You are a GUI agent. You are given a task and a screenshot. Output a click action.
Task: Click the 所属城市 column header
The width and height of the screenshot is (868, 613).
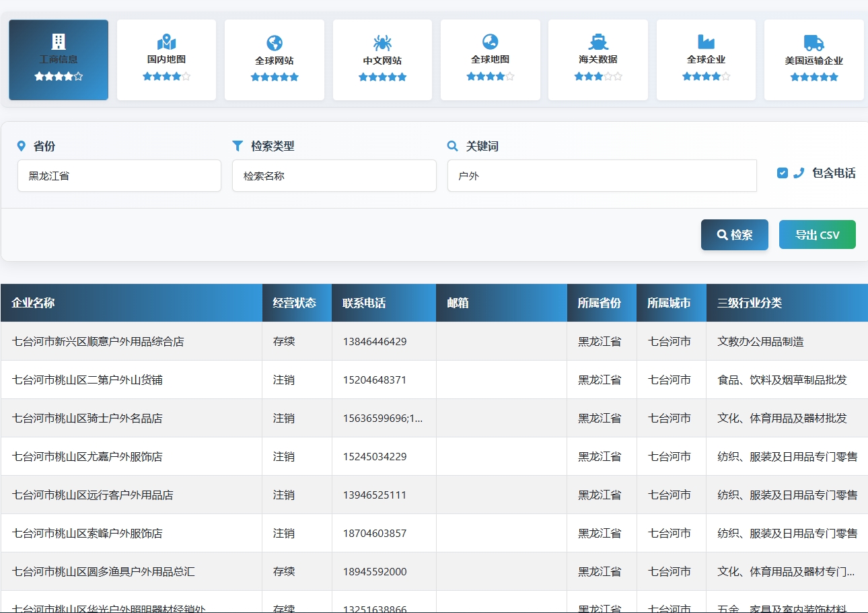click(672, 303)
